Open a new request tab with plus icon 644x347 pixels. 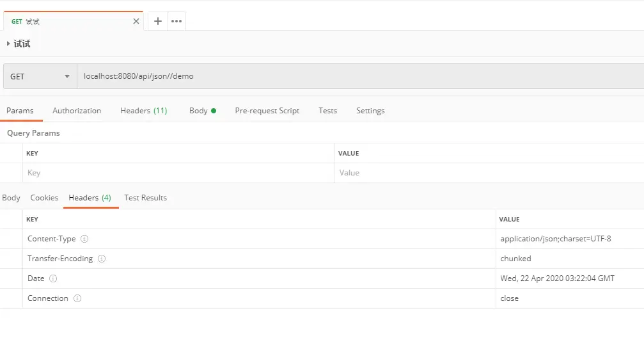(158, 21)
